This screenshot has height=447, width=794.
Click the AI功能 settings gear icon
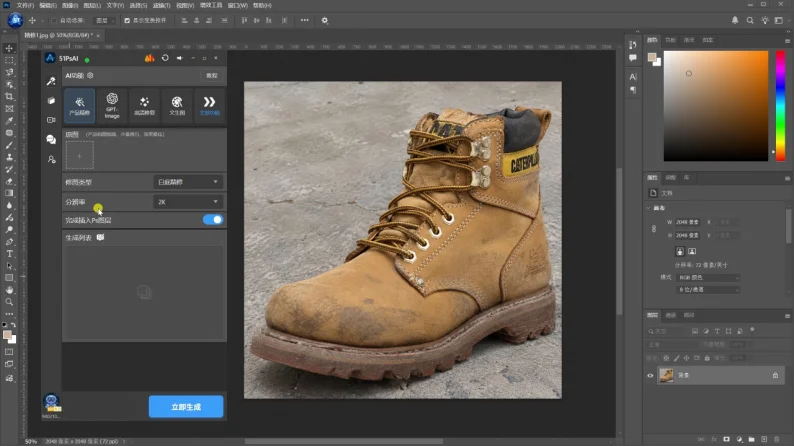90,75
